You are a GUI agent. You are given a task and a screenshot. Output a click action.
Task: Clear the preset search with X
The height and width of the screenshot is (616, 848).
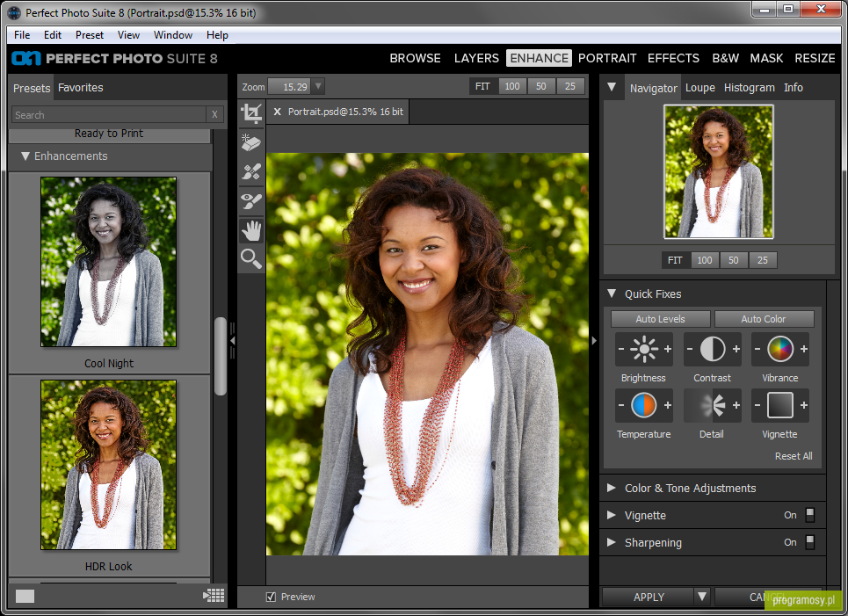[214, 114]
